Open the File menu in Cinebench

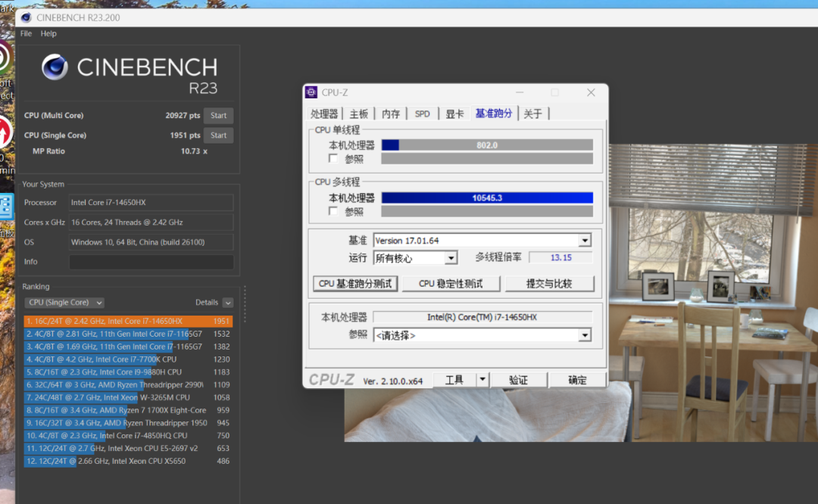(26, 33)
